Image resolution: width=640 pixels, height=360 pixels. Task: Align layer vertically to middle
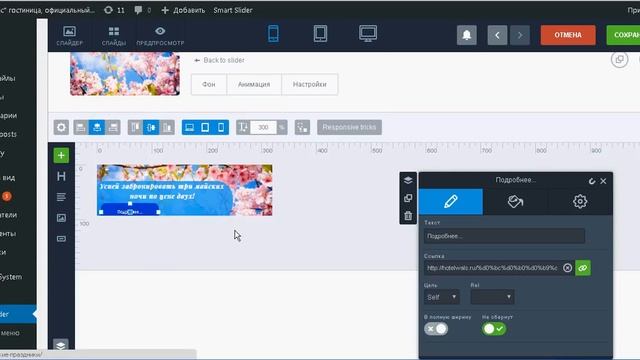pos(151,127)
